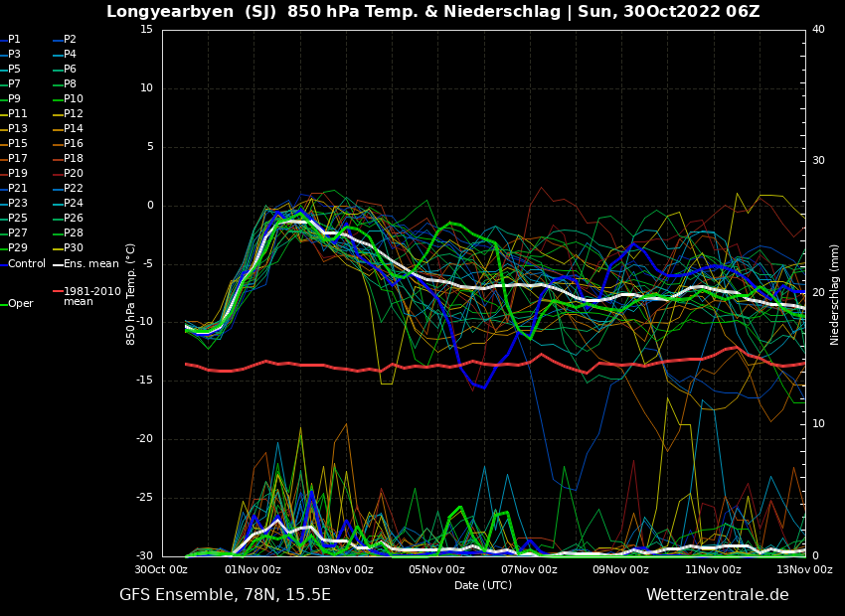The width and height of the screenshot is (845, 616).
Task: Click the P16 legend label
Action: [x=74, y=144]
